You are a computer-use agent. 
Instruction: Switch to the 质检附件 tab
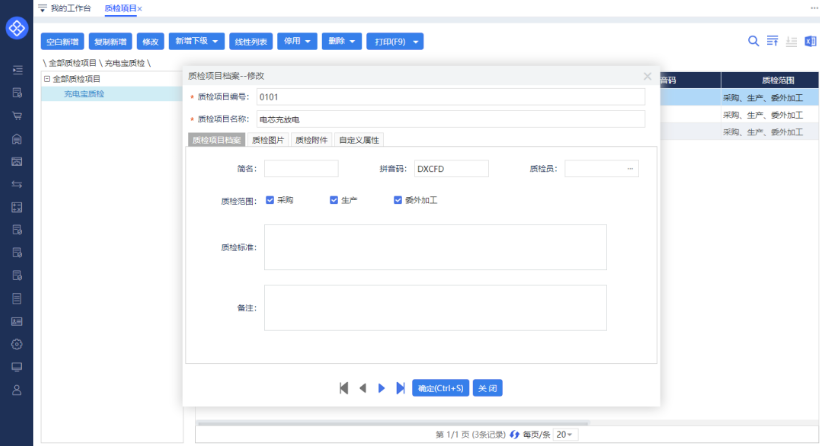click(311, 140)
